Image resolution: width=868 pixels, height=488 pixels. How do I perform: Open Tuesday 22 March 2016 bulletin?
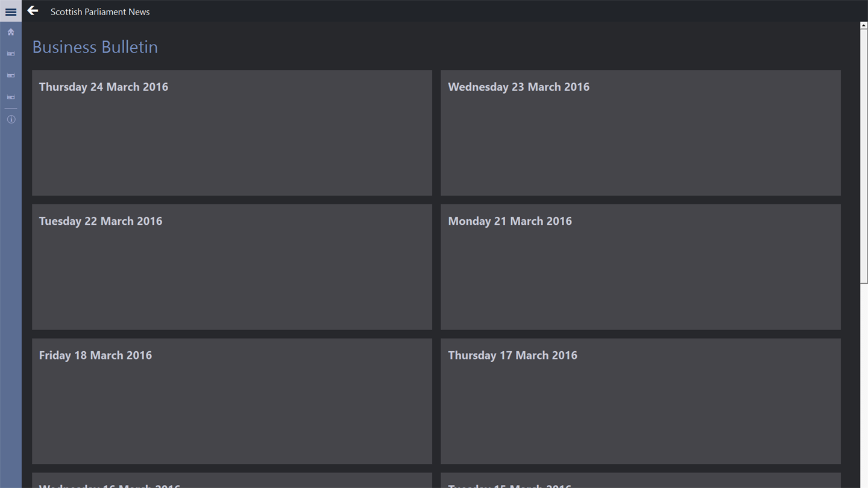coord(232,267)
